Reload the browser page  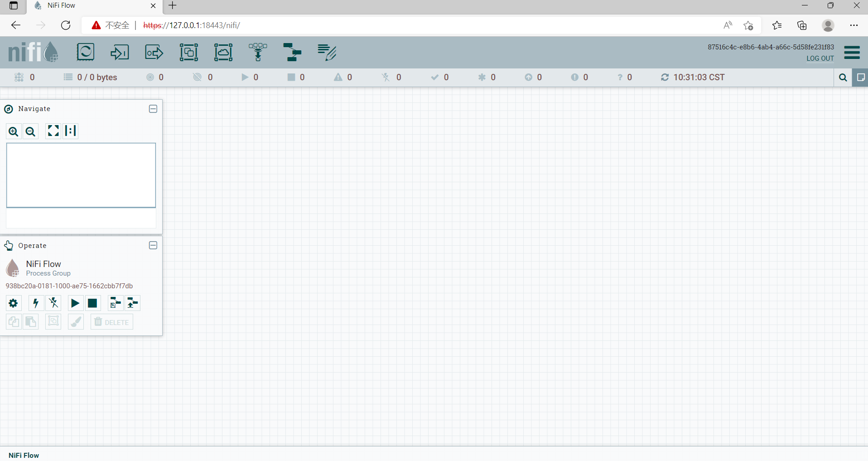(66, 25)
